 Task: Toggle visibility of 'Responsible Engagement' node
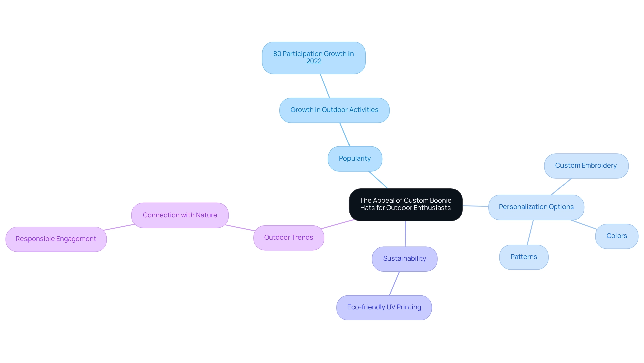coord(56,239)
